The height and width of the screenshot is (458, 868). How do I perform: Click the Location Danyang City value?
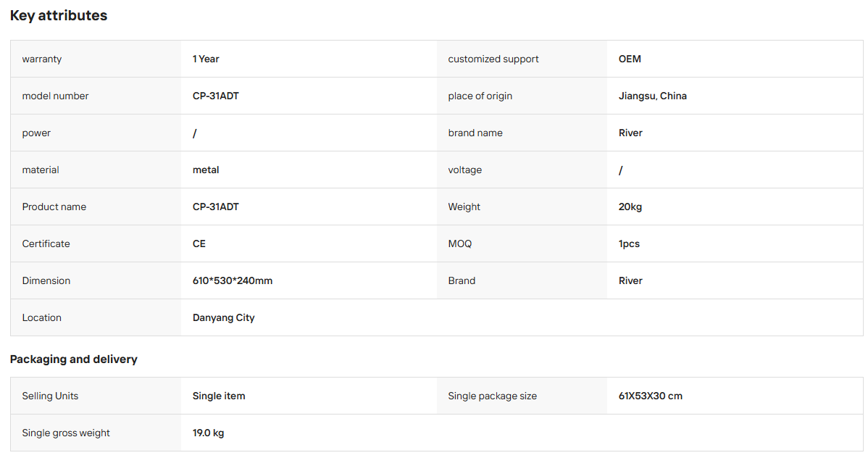tap(224, 318)
